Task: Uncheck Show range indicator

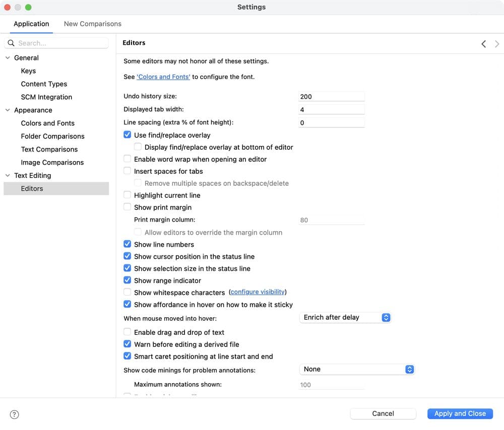Action: coord(128,280)
